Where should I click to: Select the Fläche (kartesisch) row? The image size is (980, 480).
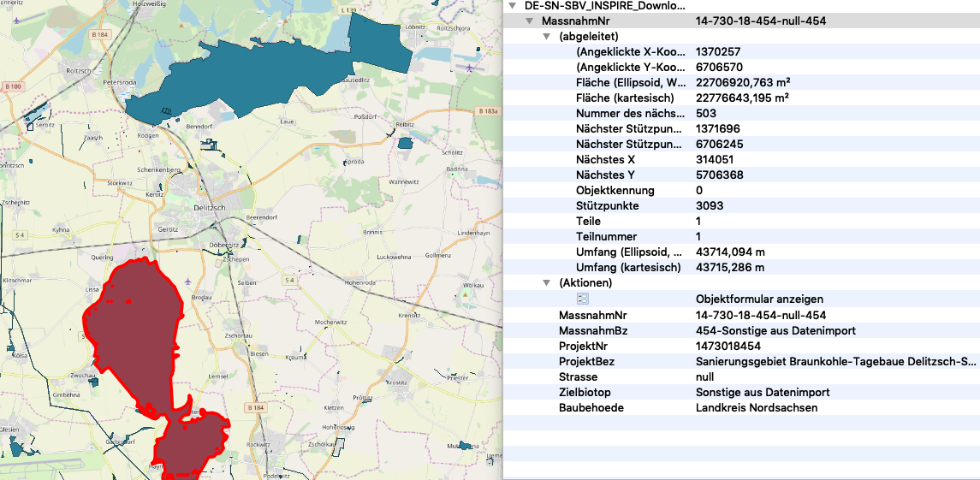[x=741, y=98]
